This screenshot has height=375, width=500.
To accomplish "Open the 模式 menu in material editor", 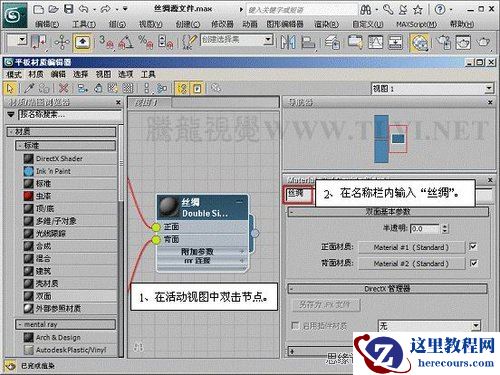I will (x=14, y=74).
